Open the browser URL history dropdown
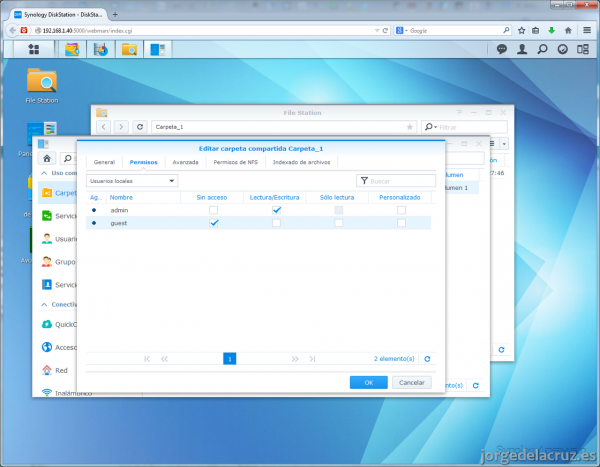Viewport: 600px width, 467px height. pyautogui.click(x=377, y=31)
